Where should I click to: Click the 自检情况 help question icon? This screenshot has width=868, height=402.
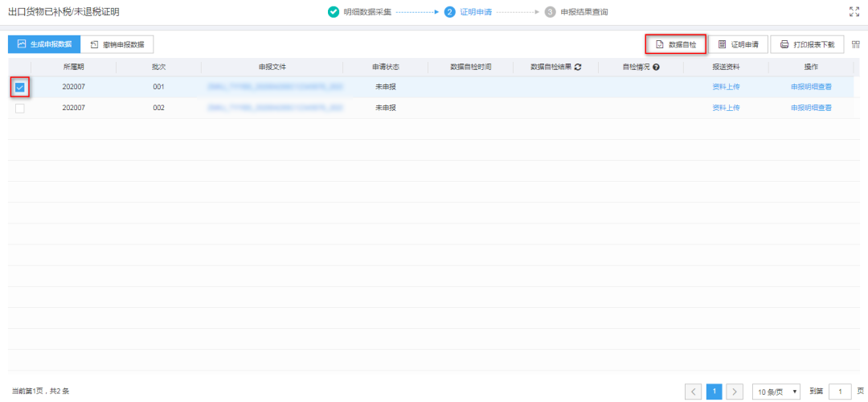tap(656, 67)
